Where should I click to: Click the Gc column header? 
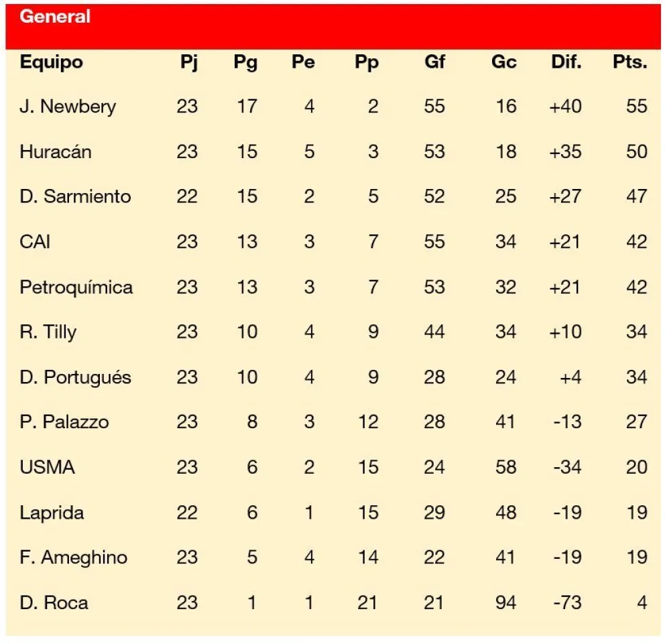(504, 62)
